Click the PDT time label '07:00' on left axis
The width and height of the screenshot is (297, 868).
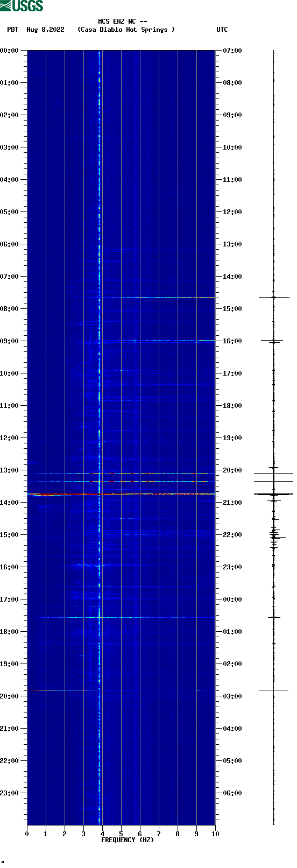(x=10, y=277)
